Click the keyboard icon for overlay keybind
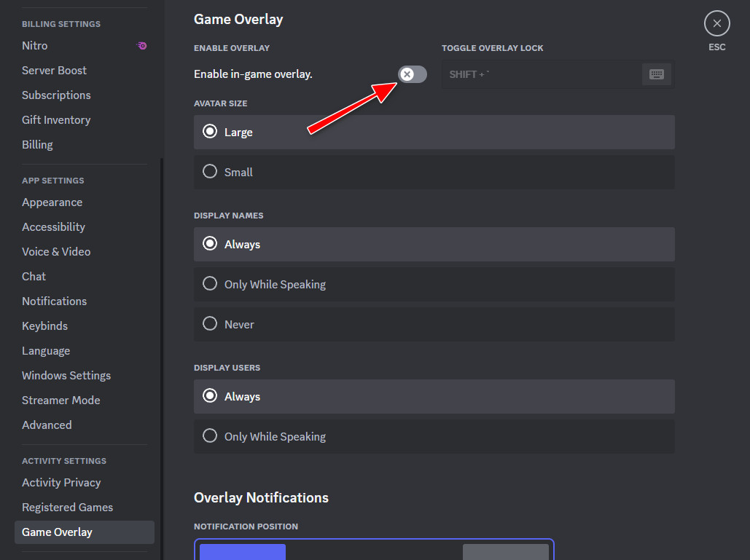 click(656, 74)
